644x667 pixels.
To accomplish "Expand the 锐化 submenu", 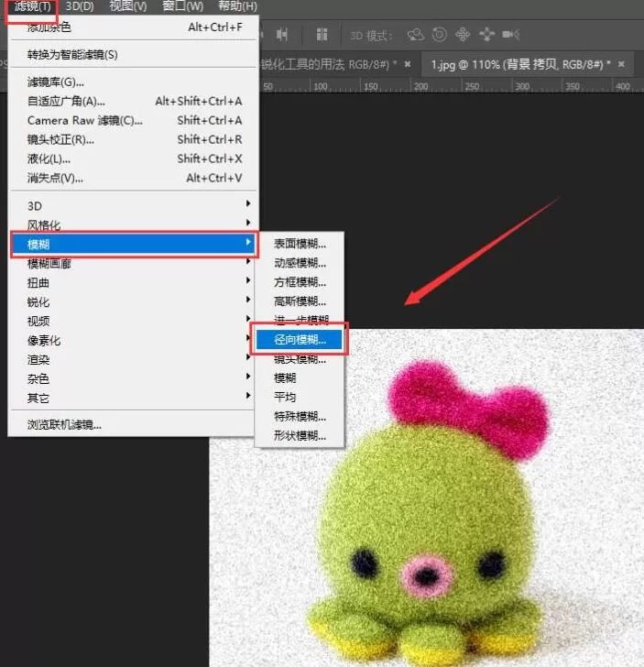I will pos(133,302).
